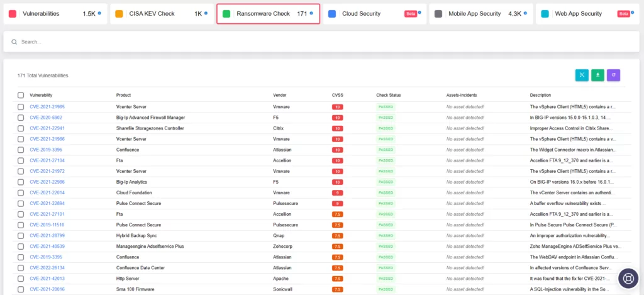
Task: Click the Check Status column header
Action: coord(389,96)
